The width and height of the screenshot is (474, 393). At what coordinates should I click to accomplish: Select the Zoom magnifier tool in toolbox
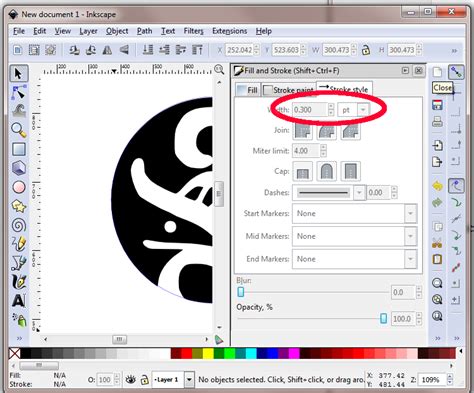pyautogui.click(x=19, y=130)
